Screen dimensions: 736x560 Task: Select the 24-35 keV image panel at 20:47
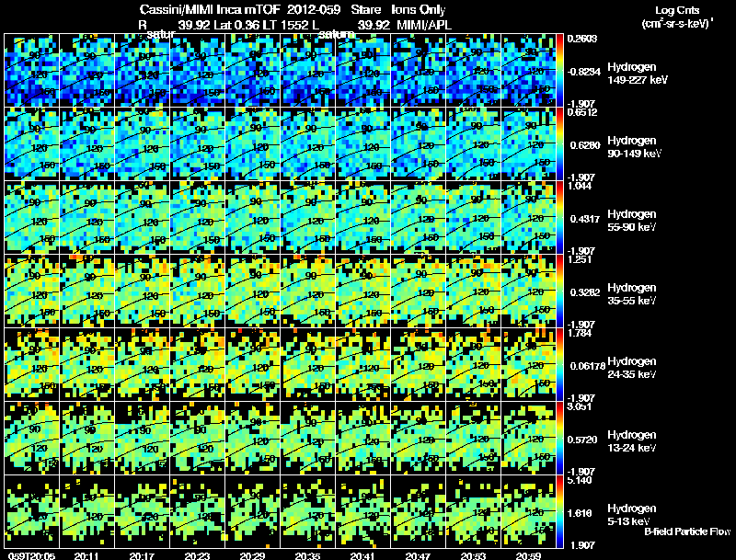[419, 364]
